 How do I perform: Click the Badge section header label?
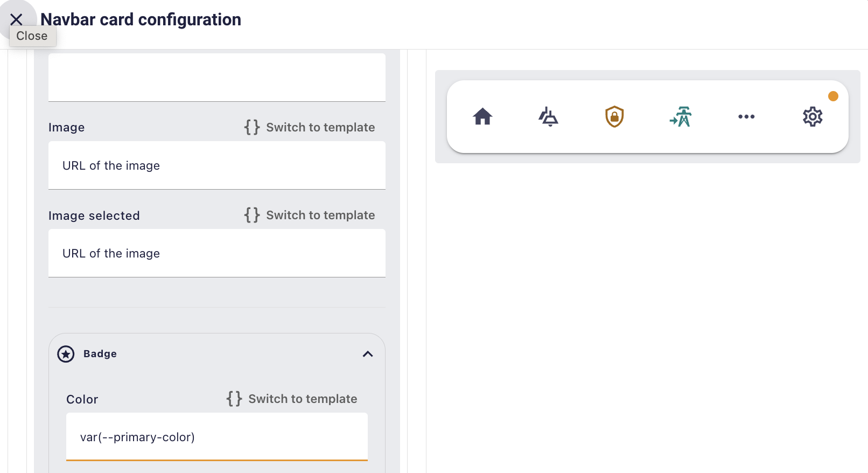pos(100,354)
